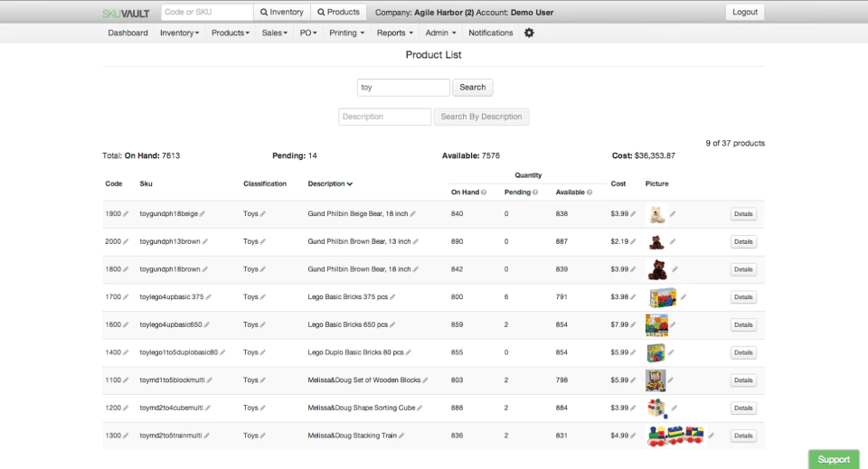Open Details for Gund Brown Bear 13 inch

pos(743,241)
